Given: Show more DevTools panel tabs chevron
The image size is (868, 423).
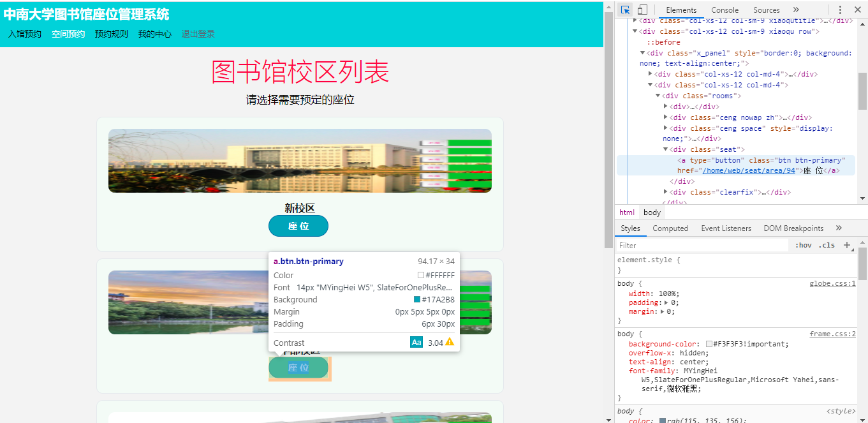Looking at the screenshot, I should 796,10.
